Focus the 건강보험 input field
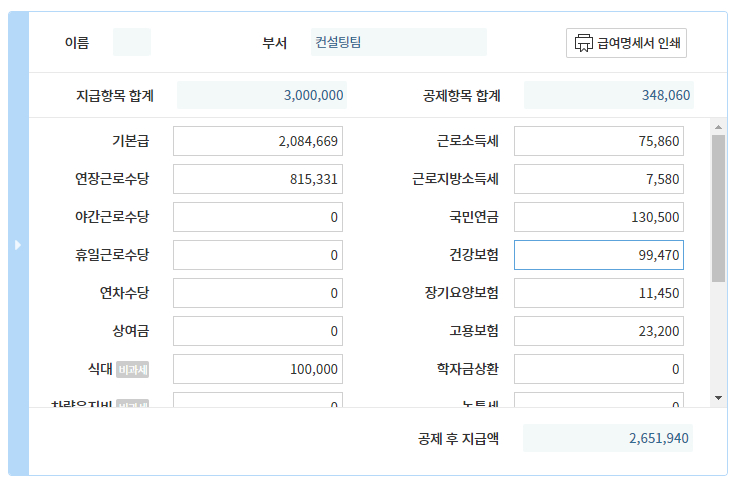The image size is (746, 481). (599, 255)
